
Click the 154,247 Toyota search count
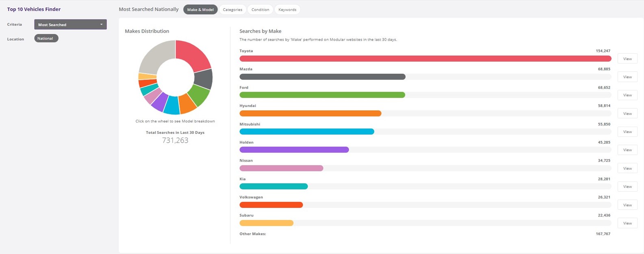[603, 51]
